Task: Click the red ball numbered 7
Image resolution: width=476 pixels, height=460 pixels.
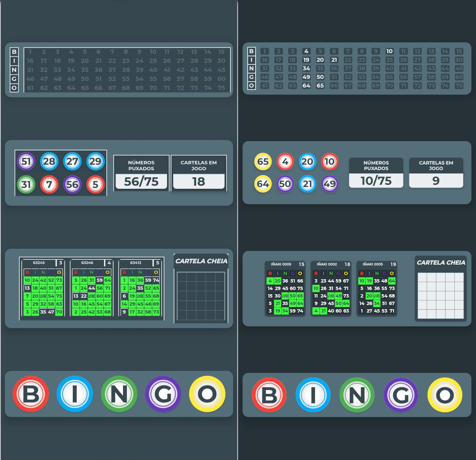Action: point(49,184)
